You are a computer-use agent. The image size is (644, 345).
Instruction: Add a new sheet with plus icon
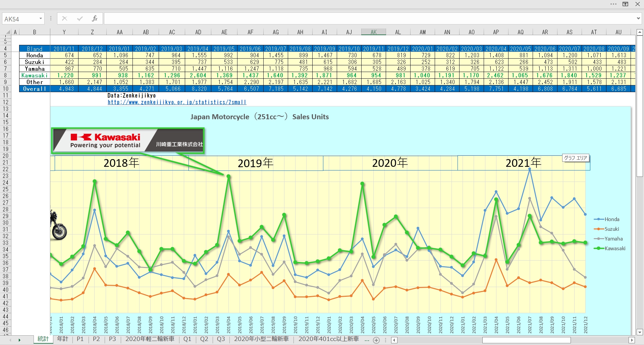tap(376, 340)
